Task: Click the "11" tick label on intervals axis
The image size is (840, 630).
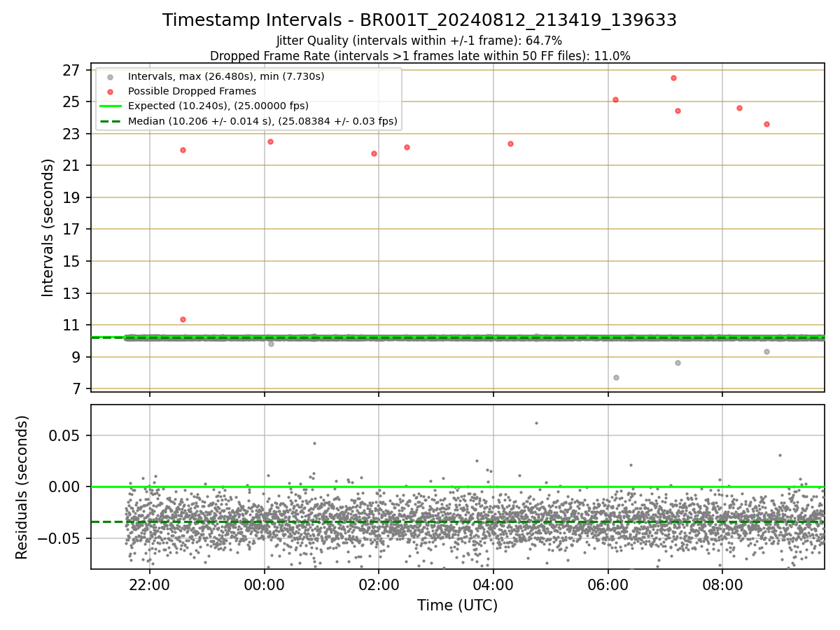Action: (x=71, y=325)
